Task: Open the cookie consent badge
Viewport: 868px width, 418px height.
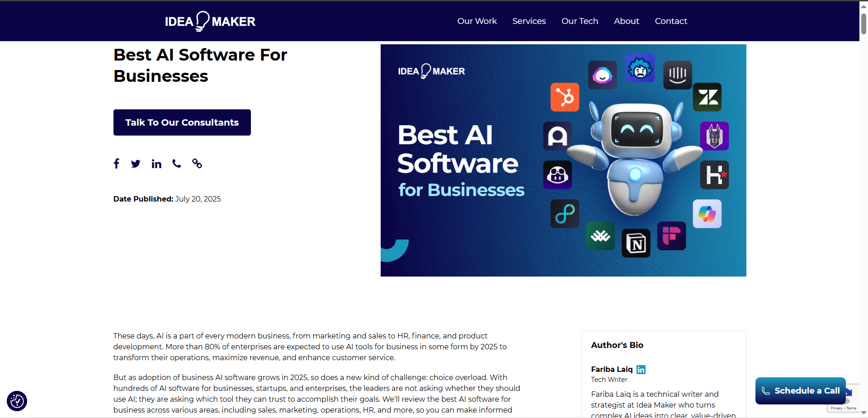Action: tap(17, 401)
